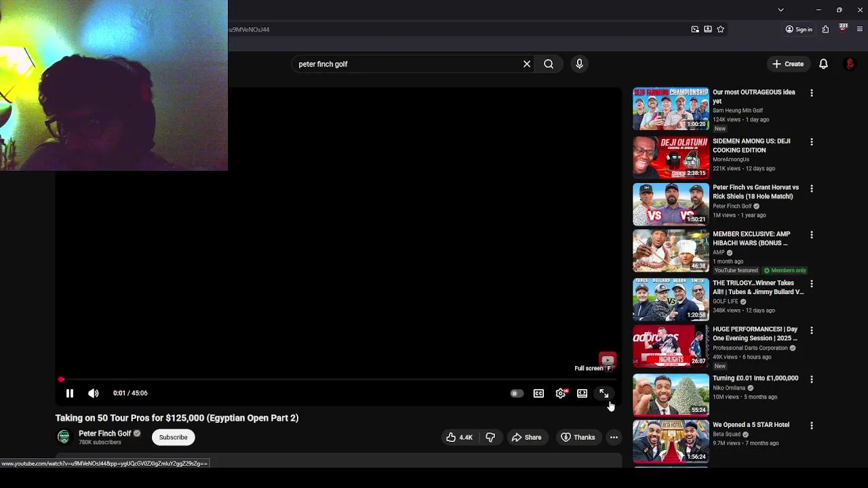Open thumbnail of Our most OUTRAGEOUS idea yet
Screen dimensions: 868x488
[671, 108]
